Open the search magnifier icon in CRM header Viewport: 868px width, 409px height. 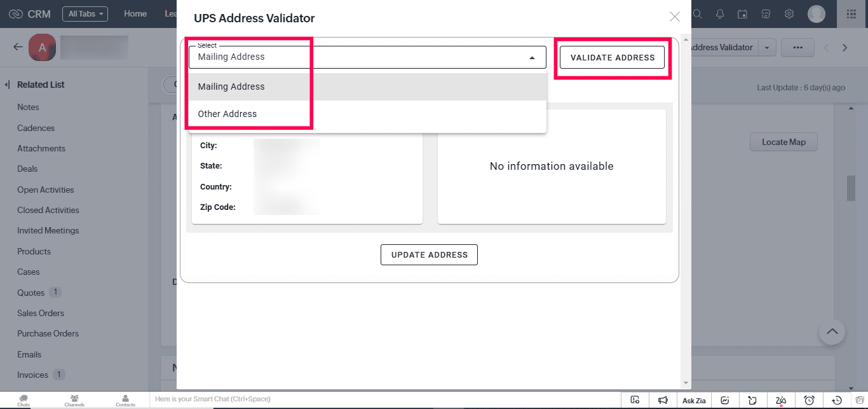pyautogui.click(x=698, y=14)
